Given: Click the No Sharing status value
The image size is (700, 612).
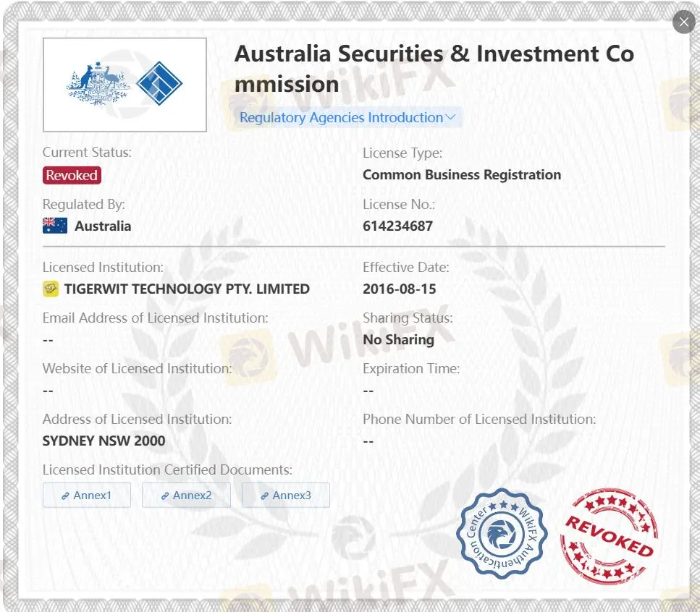Looking at the screenshot, I should [398, 340].
